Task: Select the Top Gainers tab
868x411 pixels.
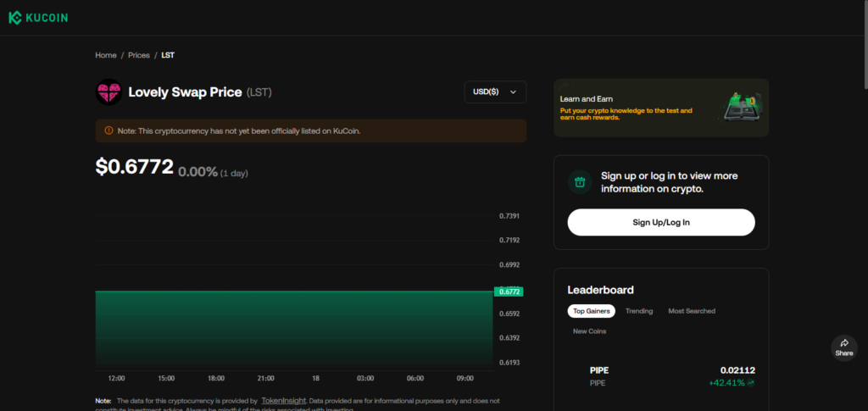Action: pyautogui.click(x=591, y=311)
